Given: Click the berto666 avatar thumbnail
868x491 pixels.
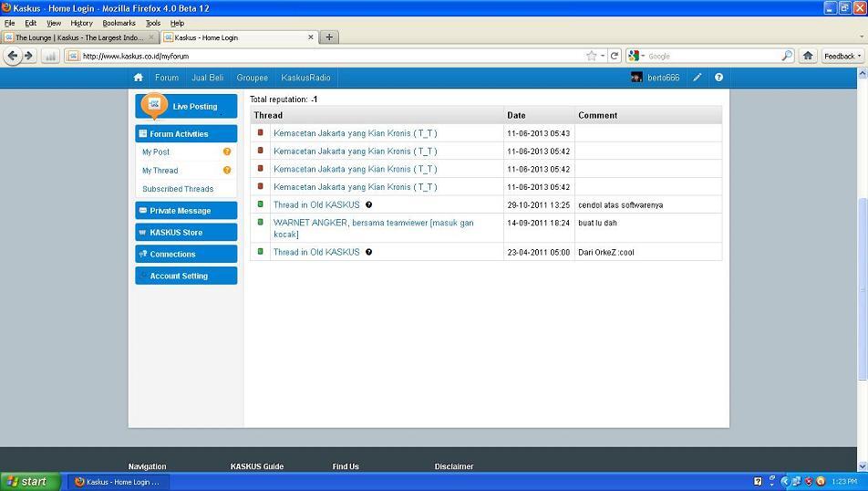Looking at the screenshot, I should [x=636, y=78].
